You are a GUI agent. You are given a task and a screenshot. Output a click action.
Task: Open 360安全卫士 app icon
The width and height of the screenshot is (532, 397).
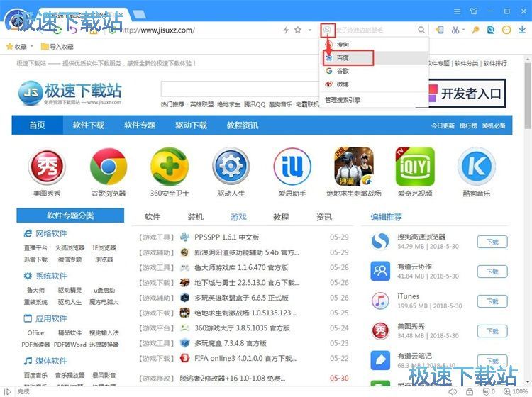coord(170,167)
